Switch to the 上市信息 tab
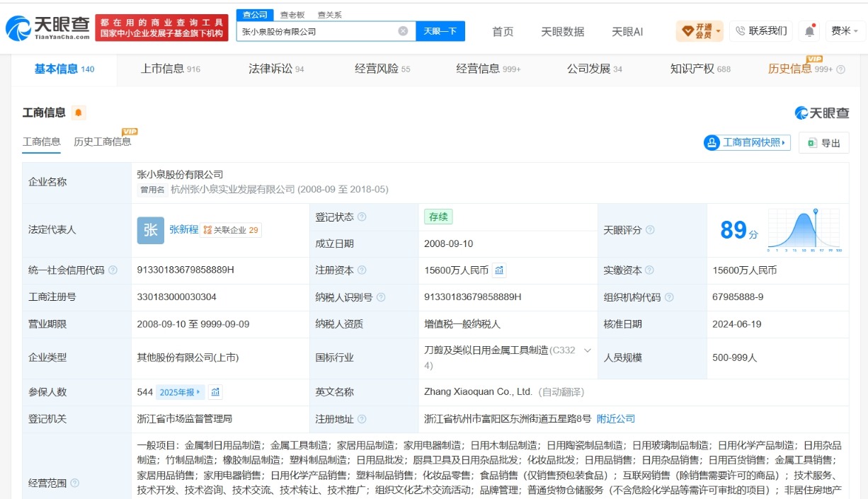The image size is (868, 499). click(170, 69)
